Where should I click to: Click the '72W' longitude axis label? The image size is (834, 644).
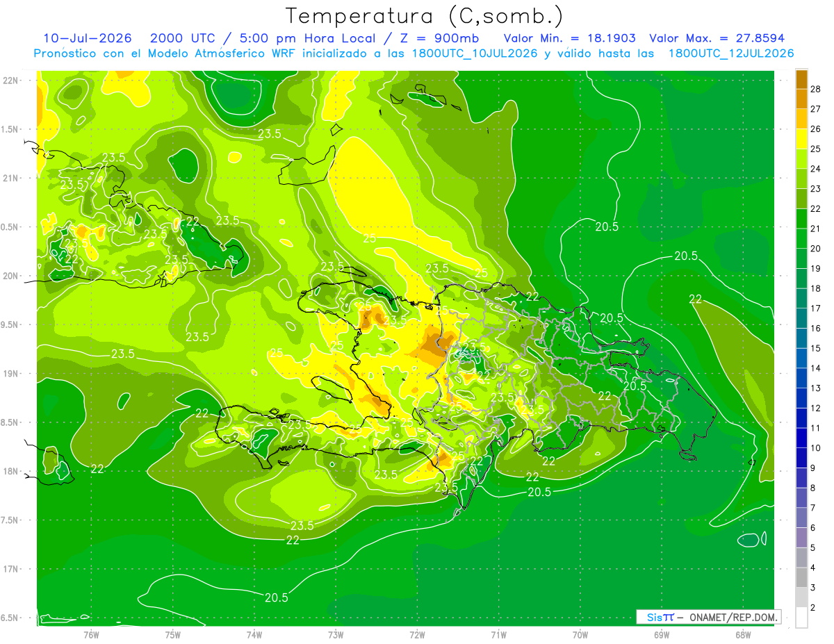point(417,634)
